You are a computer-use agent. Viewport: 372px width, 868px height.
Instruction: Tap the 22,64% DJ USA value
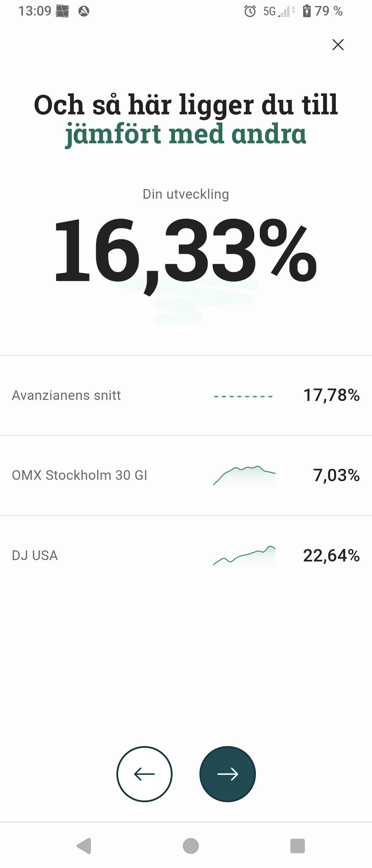[331, 556]
